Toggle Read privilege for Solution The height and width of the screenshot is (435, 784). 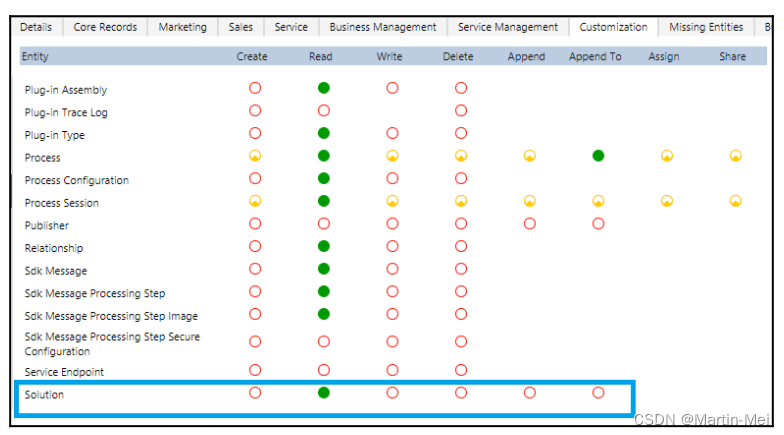point(324,393)
